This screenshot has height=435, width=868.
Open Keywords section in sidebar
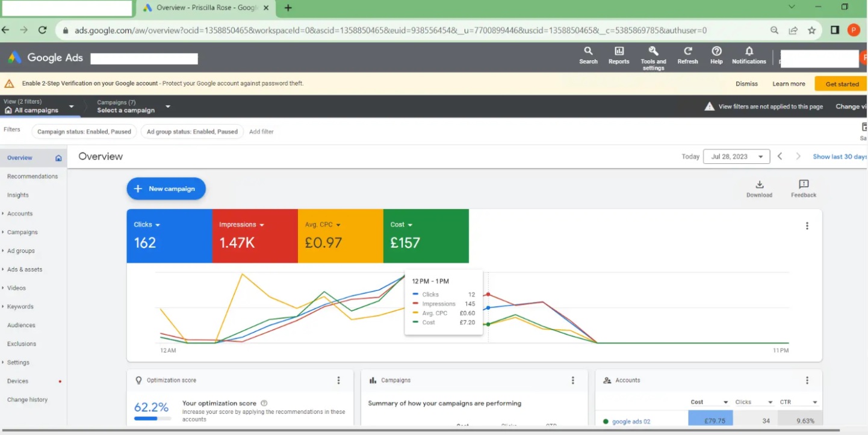pos(20,307)
